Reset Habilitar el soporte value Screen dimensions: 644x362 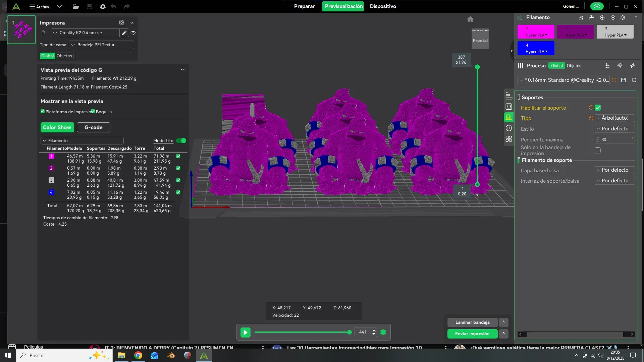pos(591,108)
